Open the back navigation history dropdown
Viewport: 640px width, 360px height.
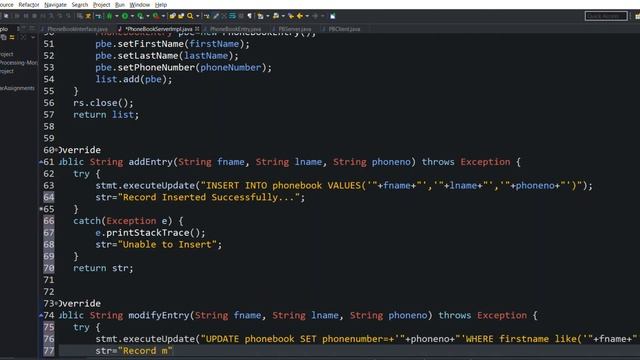[307, 16]
